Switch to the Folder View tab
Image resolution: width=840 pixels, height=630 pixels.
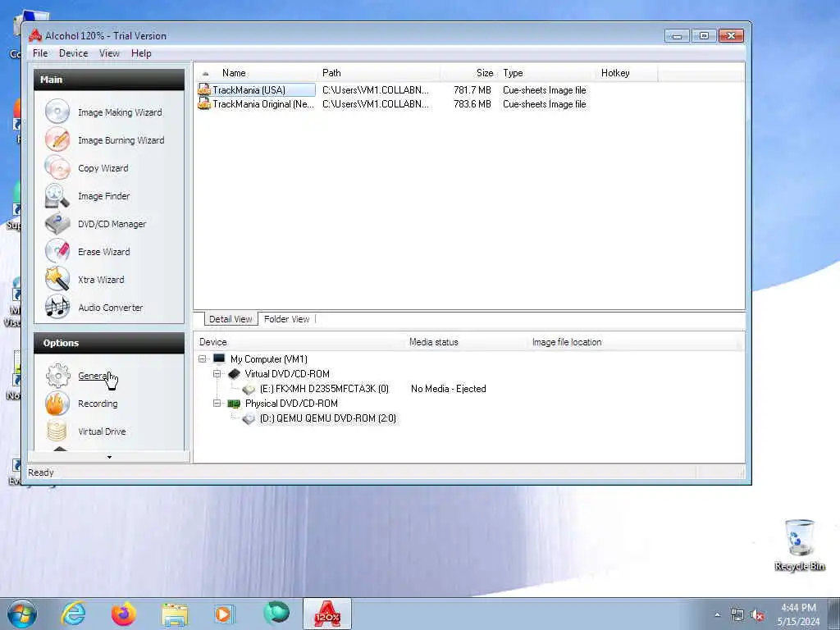[x=286, y=319]
